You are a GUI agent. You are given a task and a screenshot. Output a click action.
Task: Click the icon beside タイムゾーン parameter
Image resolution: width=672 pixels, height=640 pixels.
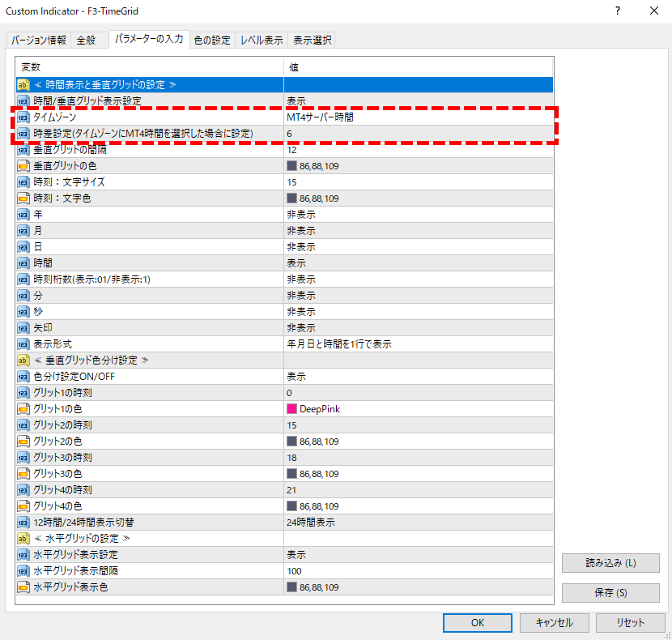[x=23, y=117]
